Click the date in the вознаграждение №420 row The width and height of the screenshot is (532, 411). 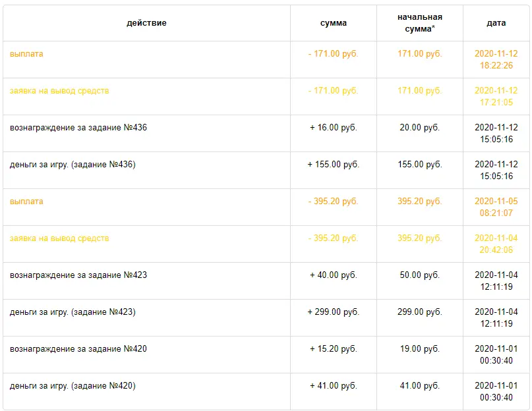pos(496,355)
